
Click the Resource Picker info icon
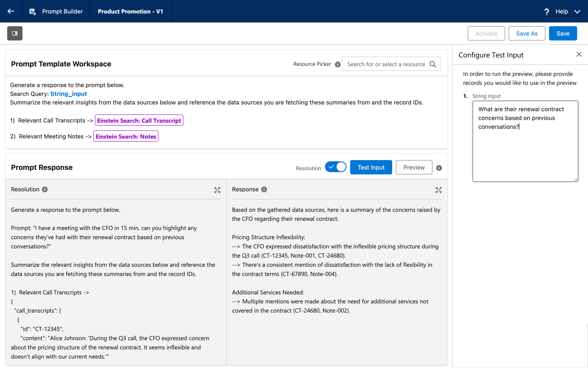pos(337,64)
